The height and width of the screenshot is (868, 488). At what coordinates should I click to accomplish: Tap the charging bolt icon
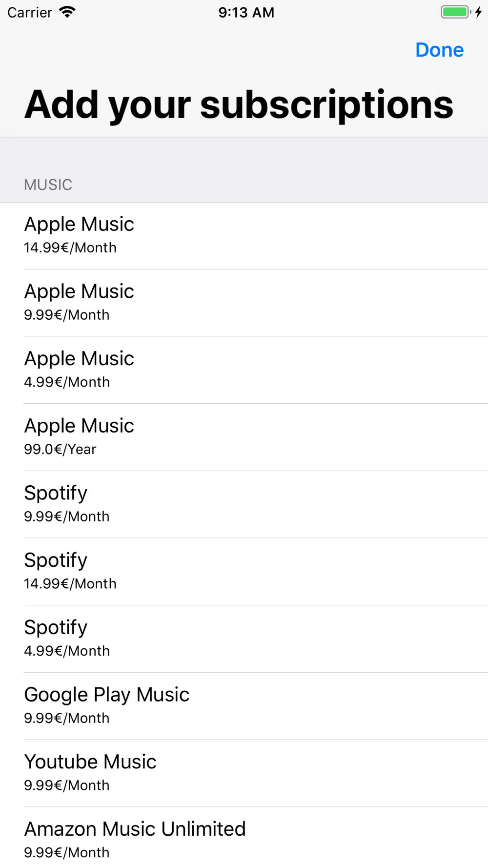(479, 12)
